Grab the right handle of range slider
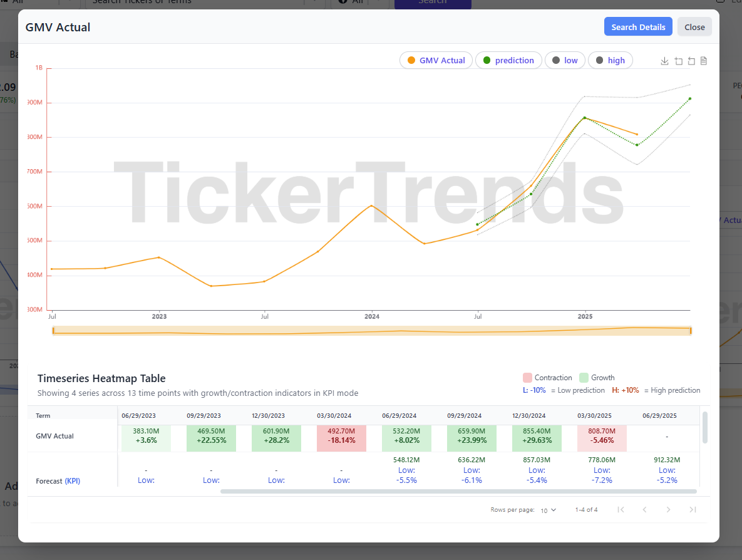Image resolution: width=742 pixels, height=560 pixels. click(x=691, y=330)
